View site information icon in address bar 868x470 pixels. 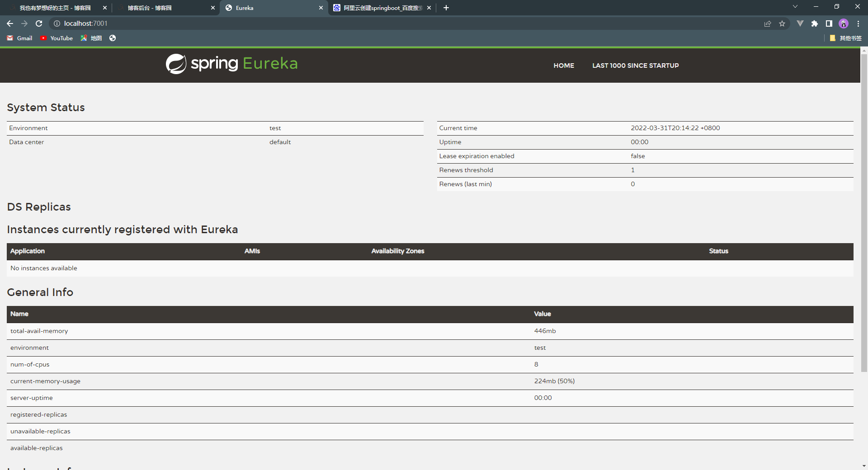[x=57, y=23]
